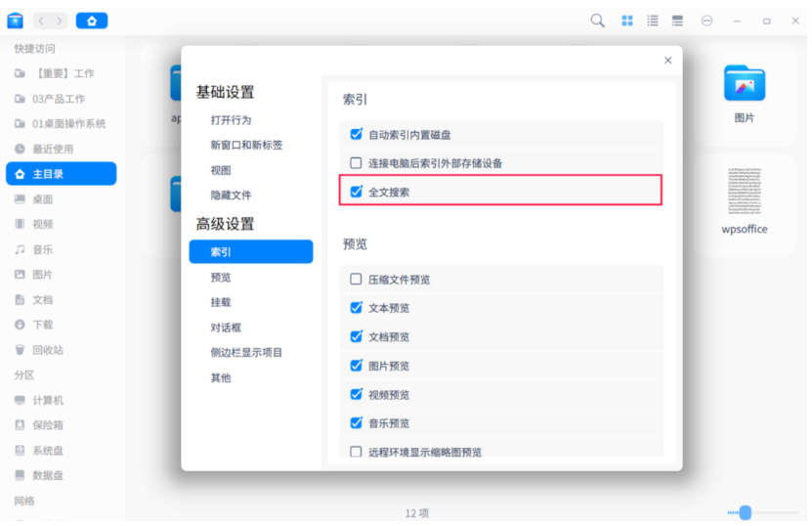812x526 pixels.
Task: Open 文档 in the sidebar
Action: (62, 300)
